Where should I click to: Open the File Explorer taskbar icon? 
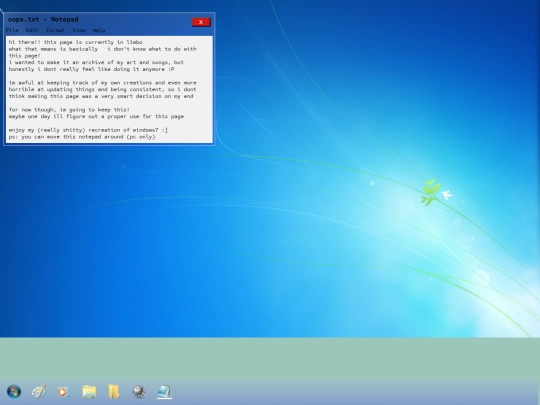(89, 392)
